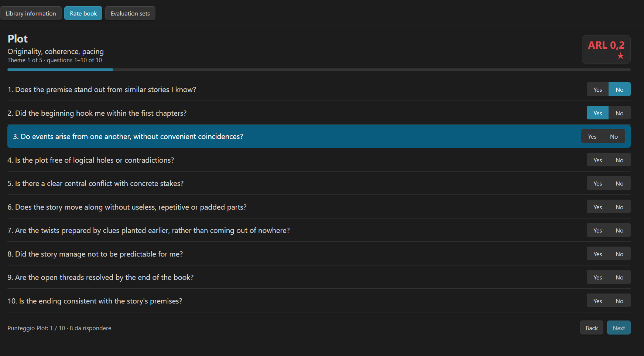Click the ARL 0,2 score badge
The image size is (644, 356).
(x=606, y=49)
